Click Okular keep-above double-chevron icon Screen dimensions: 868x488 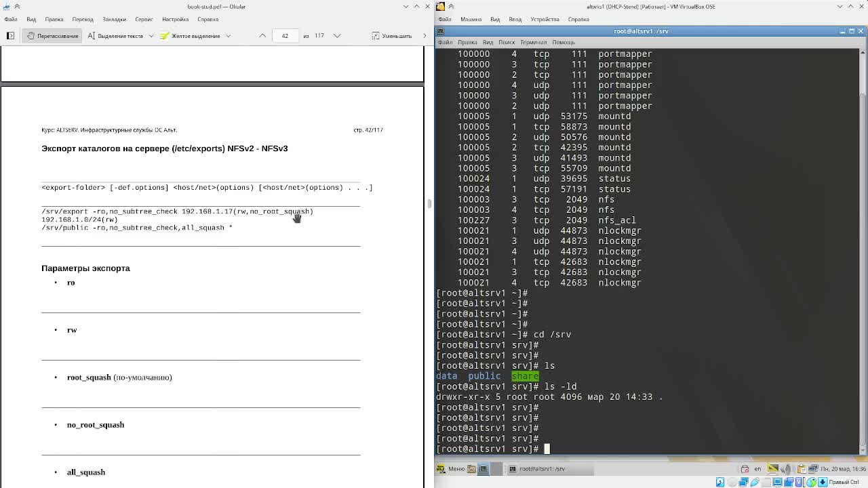point(17,6)
